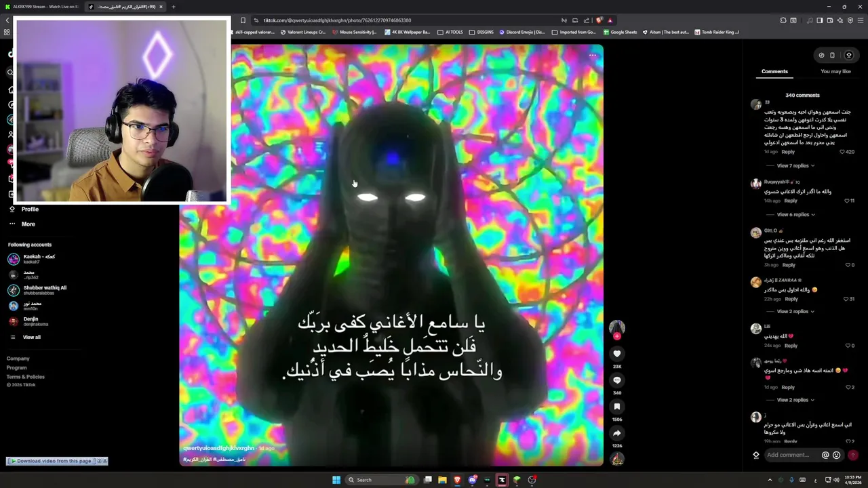The image size is (868, 488).
Task: Open the Discord Emojis bookmark
Action: (x=522, y=32)
